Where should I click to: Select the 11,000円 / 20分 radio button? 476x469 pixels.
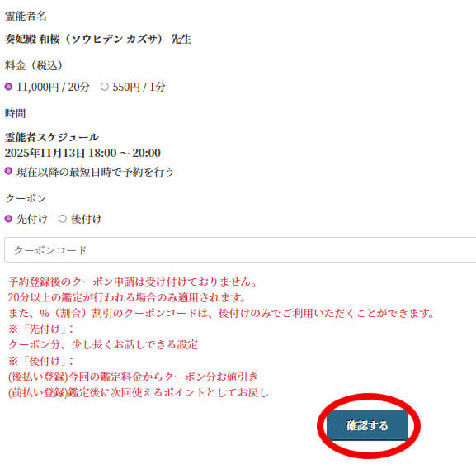(8, 87)
